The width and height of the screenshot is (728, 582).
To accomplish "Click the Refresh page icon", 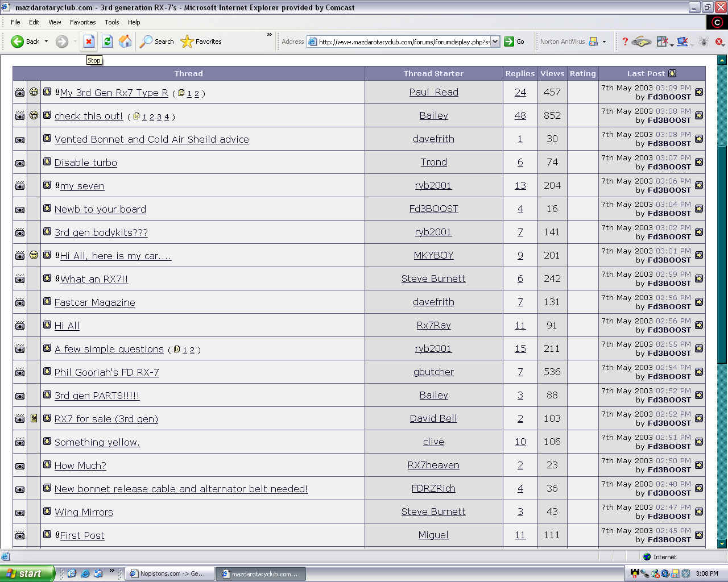I will click(x=107, y=41).
